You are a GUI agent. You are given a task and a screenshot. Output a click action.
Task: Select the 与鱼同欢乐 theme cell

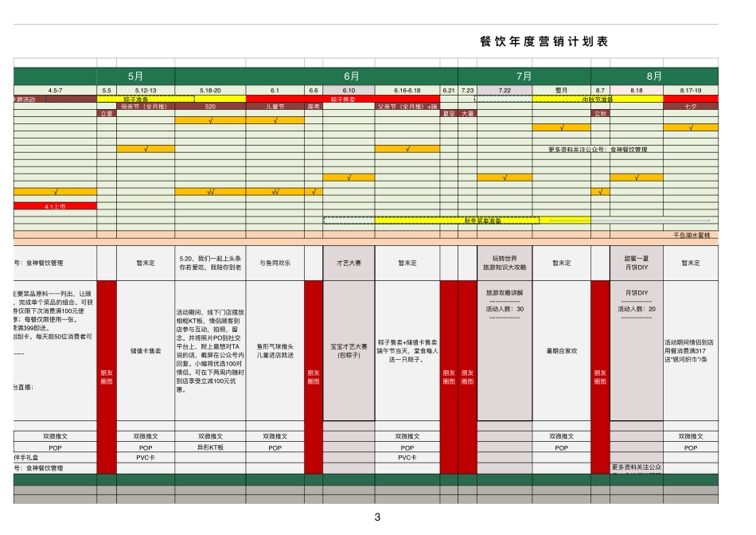275,263
